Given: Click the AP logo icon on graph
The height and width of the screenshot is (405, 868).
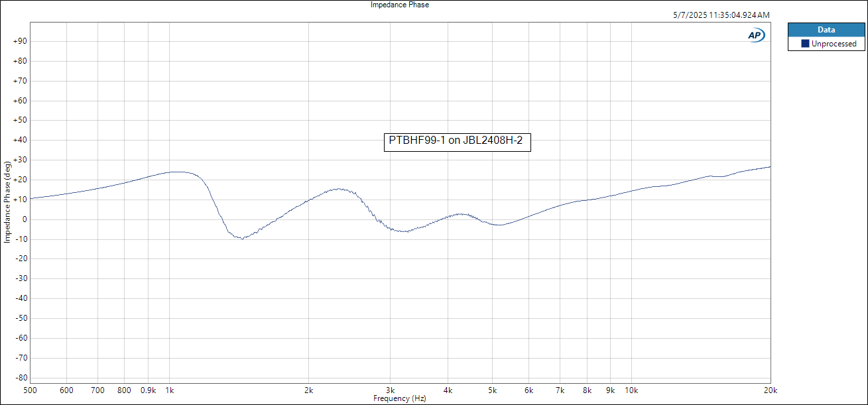Looking at the screenshot, I should [756, 36].
